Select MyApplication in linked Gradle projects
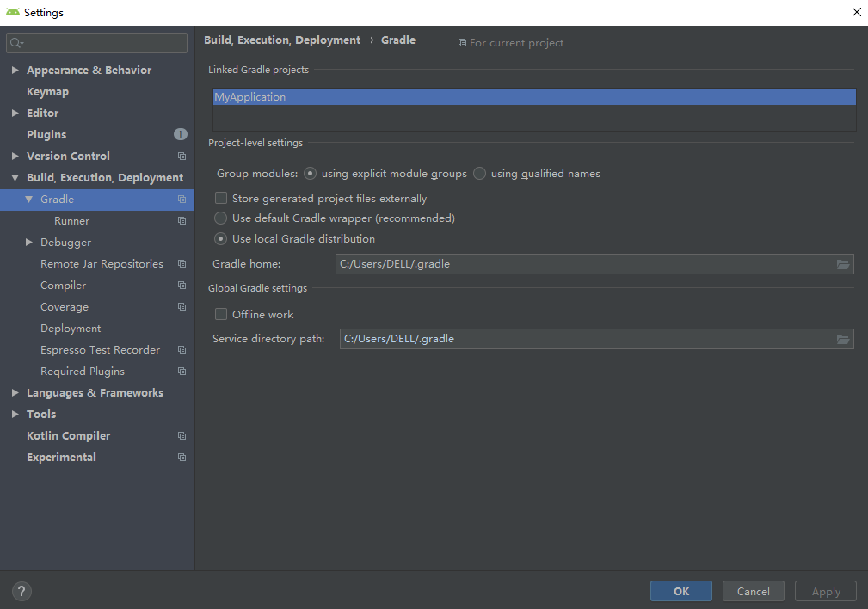Image resolution: width=868 pixels, height=609 pixels. [249, 96]
